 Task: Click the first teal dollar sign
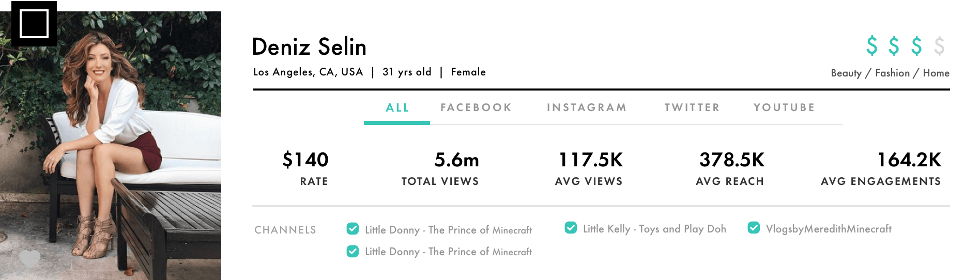pyautogui.click(x=871, y=45)
